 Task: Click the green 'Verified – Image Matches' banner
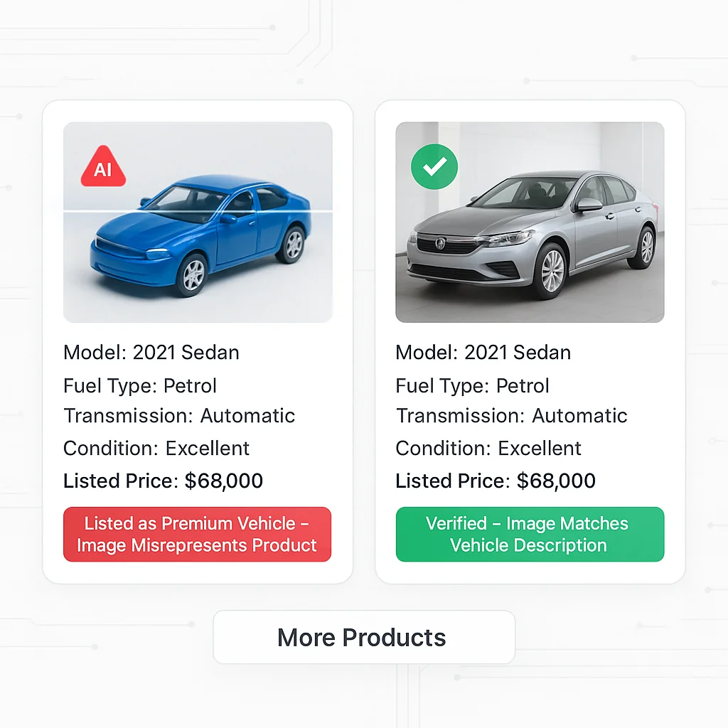[530, 535]
